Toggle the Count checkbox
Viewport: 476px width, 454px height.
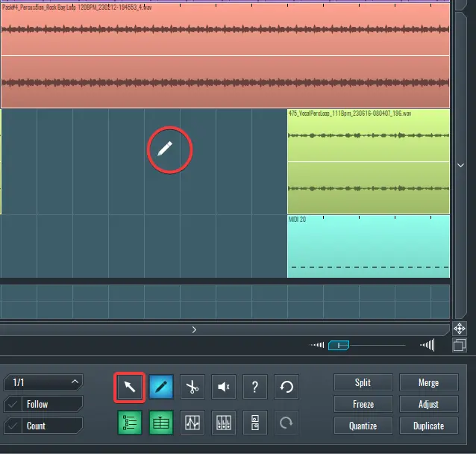(x=13, y=426)
